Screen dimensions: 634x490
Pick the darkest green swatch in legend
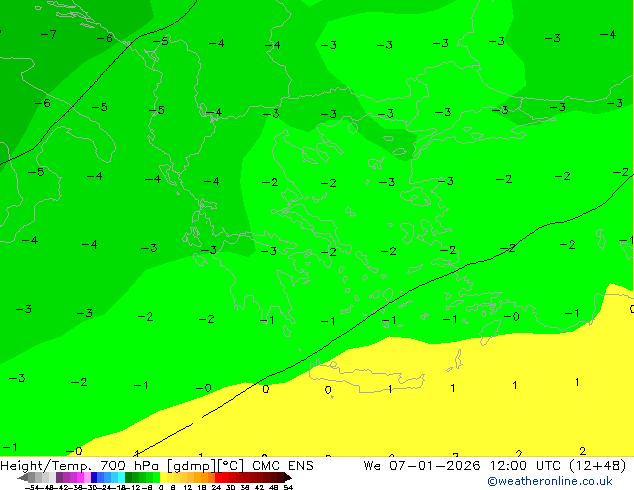coord(129,478)
